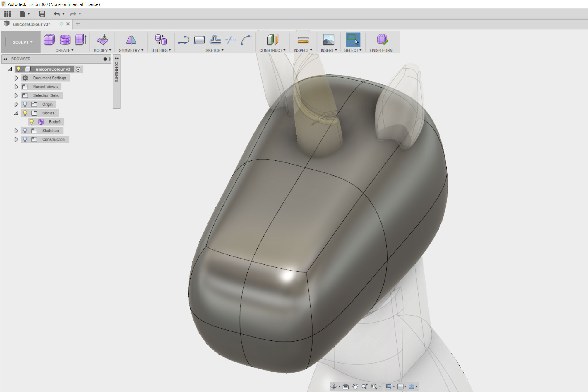Click the Select window tool icon
Viewport: 588px width, 392px height.
tap(353, 40)
